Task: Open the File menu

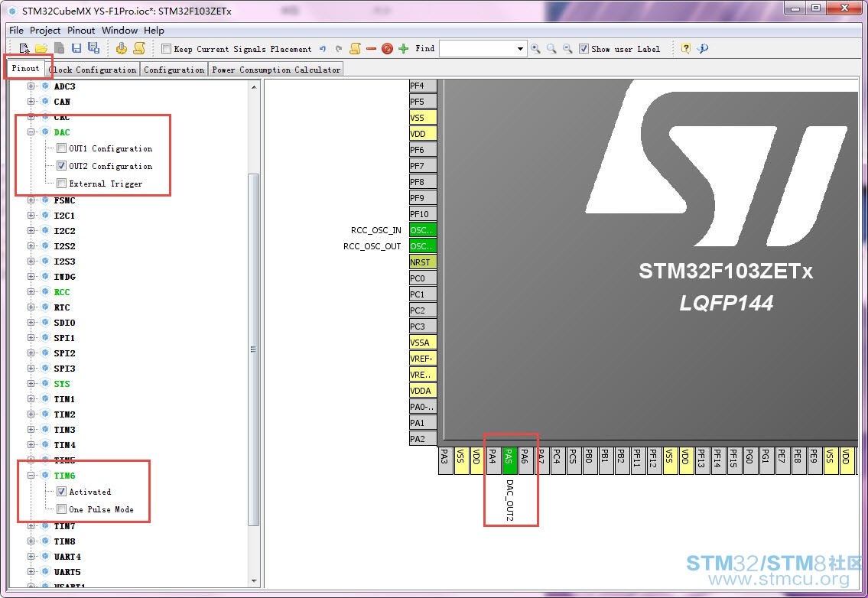Action: (x=16, y=31)
